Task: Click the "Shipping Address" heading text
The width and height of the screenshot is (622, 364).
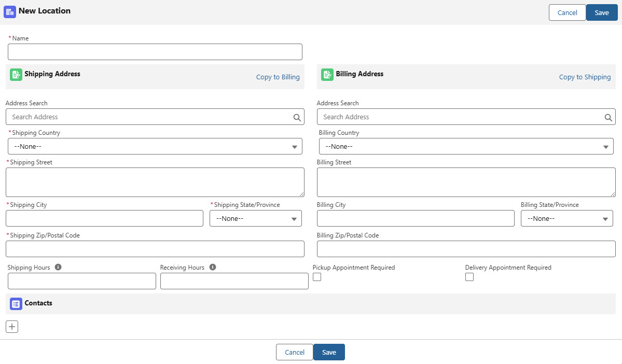Action: pyautogui.click(x=52, y=74)
